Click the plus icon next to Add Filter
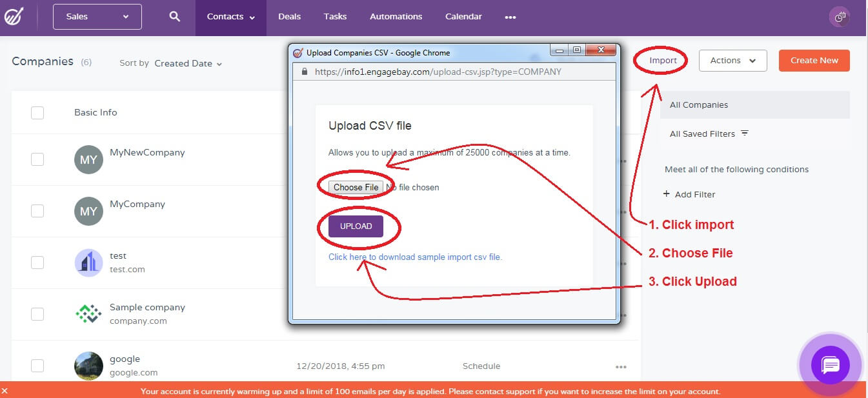 (667, 194)
